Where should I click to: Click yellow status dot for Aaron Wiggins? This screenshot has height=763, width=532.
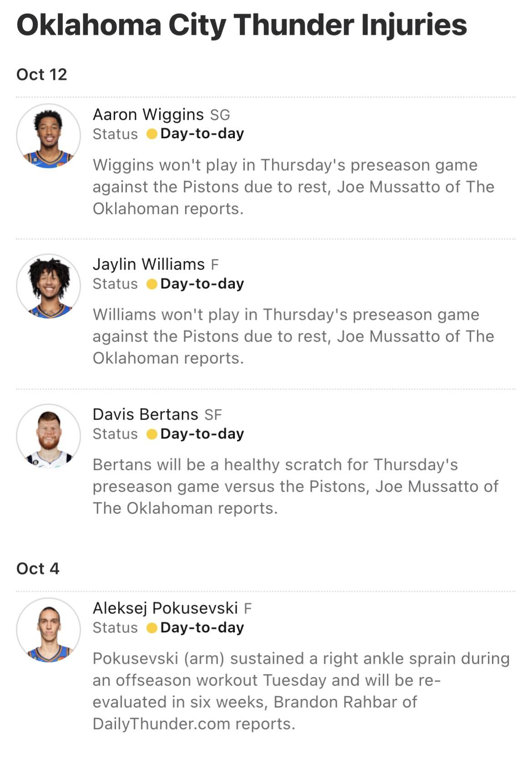coord(152,134)
